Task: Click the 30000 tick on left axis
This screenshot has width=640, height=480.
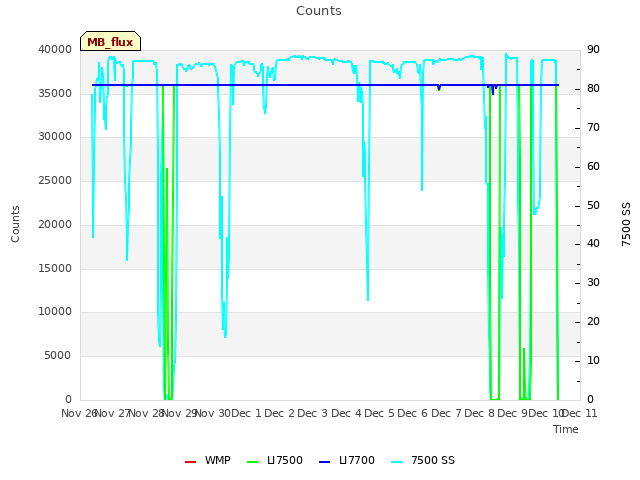Action: click(x=55, y=136)
